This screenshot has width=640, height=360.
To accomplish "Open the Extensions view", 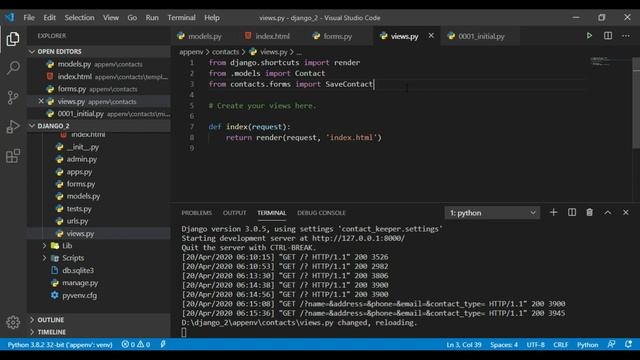I will [x=13, y=156].
